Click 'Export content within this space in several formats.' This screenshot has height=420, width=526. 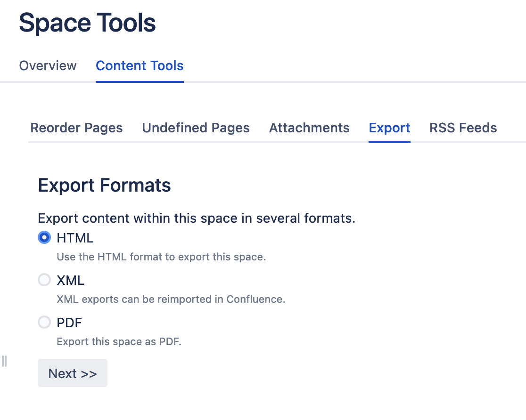click(197, 218)
